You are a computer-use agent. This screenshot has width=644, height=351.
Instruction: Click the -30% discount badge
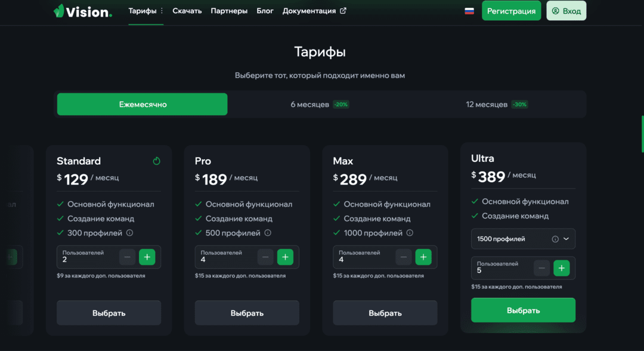click(x=519, y=104)
